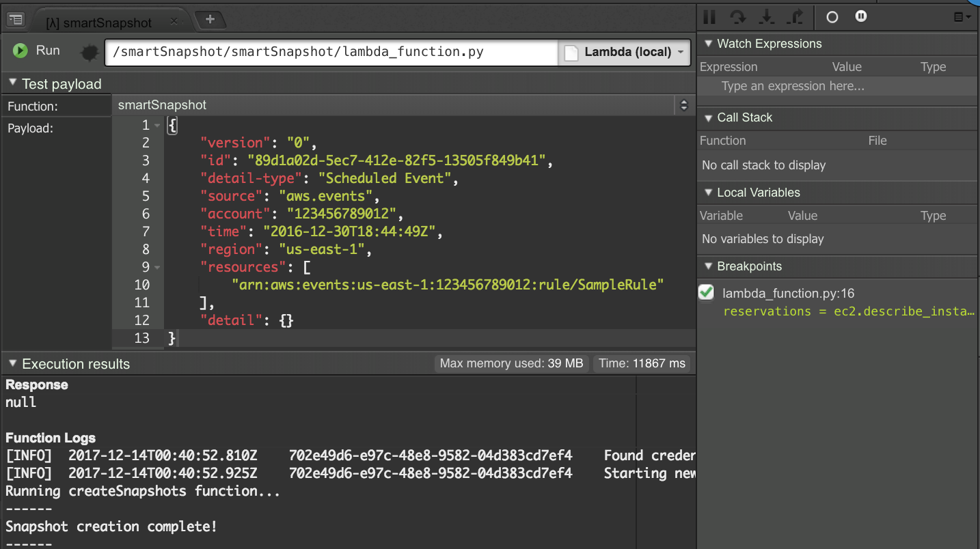This screenshot has width=980, height=549.
Task: Click the log line timestamped 2017-12-14T00:40:52.925Z
Action: coord(350,473)
